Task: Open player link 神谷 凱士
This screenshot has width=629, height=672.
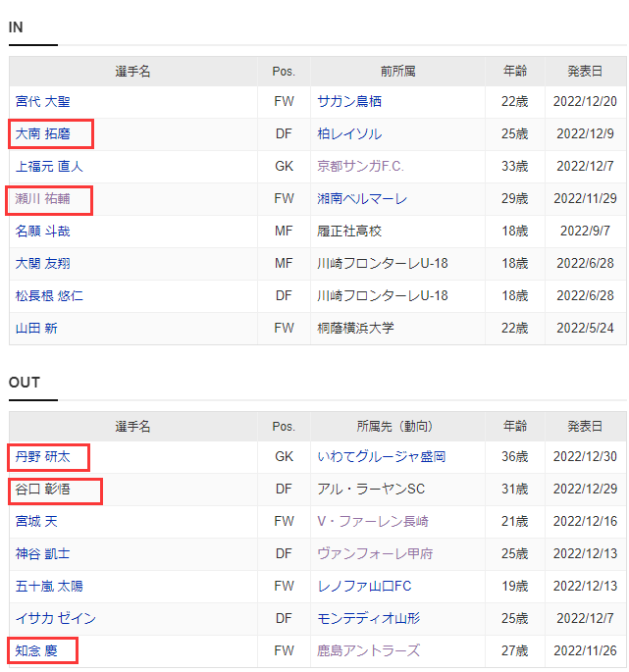Action: (42, 553)
